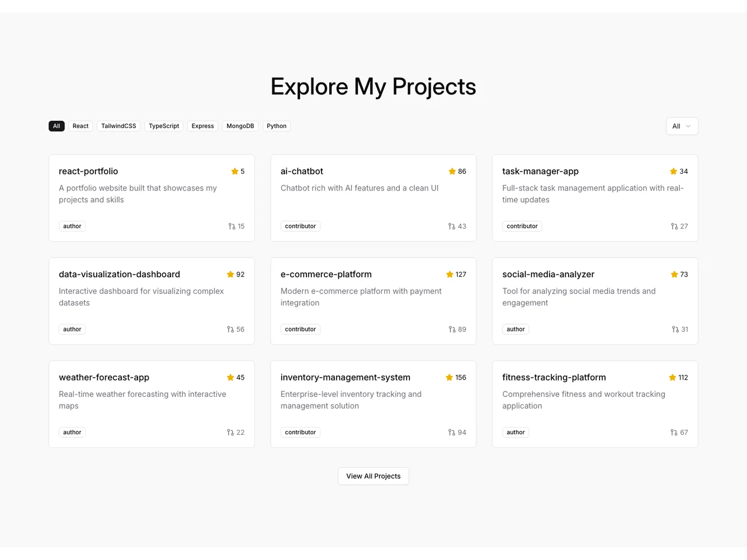Enable the Python filter tag
This screenshot has height=560, width=747.
276,126
